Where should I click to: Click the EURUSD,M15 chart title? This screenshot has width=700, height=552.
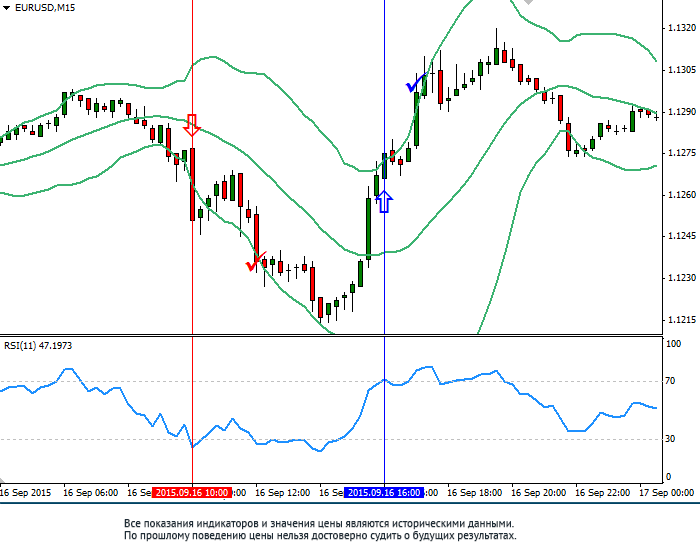(x=45, y=8)
